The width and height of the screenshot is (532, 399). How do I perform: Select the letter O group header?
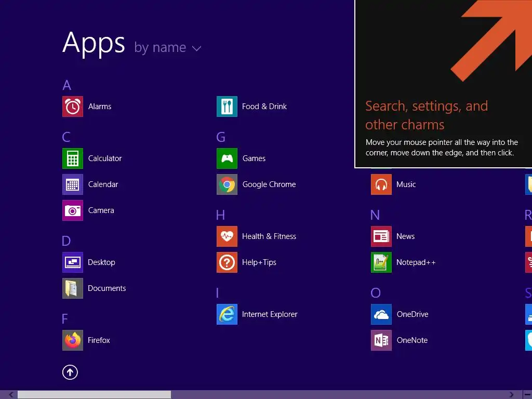click(x=376, y=293)
